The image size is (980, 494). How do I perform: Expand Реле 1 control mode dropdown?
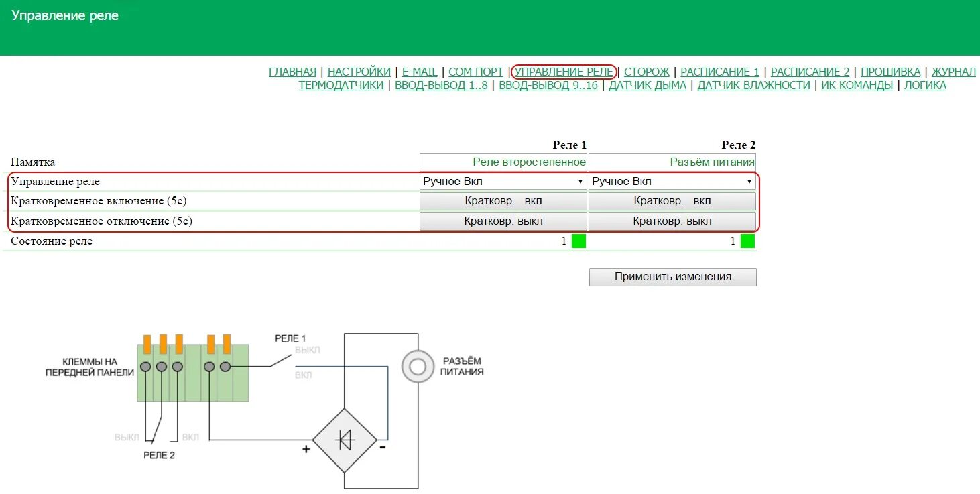click(x=503, y=182)
